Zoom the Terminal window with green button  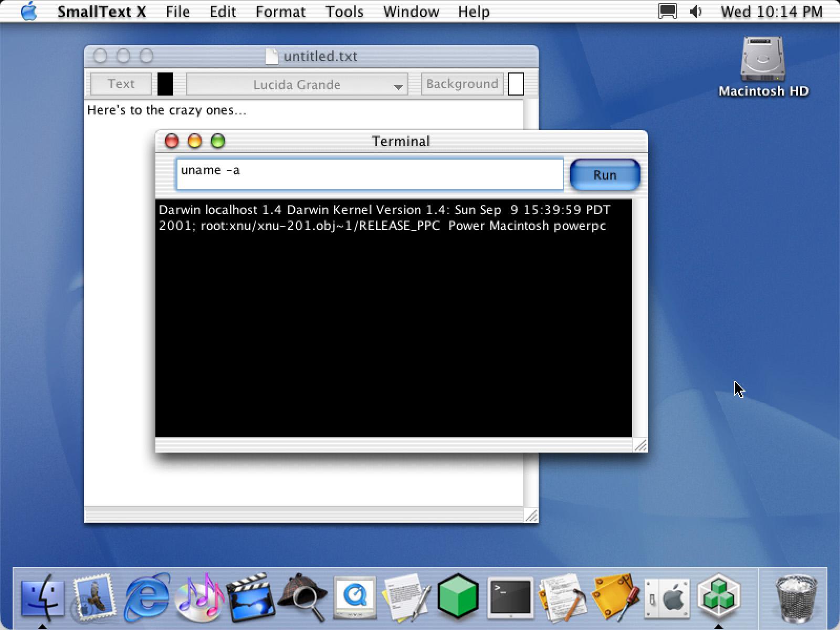pos(218,141)
